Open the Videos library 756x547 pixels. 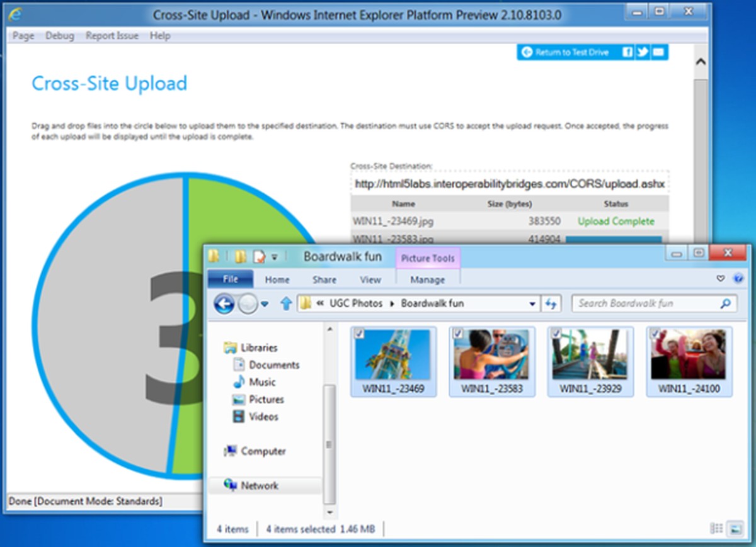click(263, 416)
